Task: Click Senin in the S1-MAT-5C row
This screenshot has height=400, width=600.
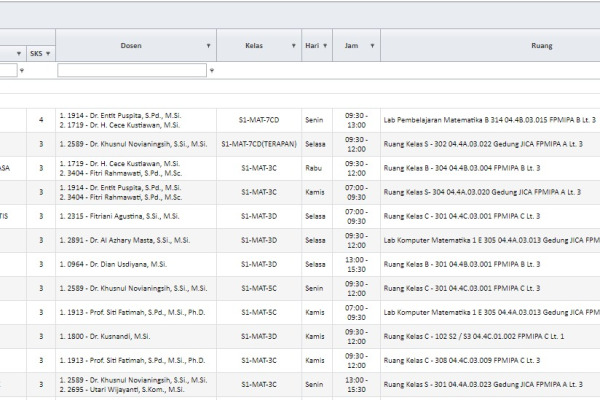Action: pyautogui.click(x=314, y=288)
